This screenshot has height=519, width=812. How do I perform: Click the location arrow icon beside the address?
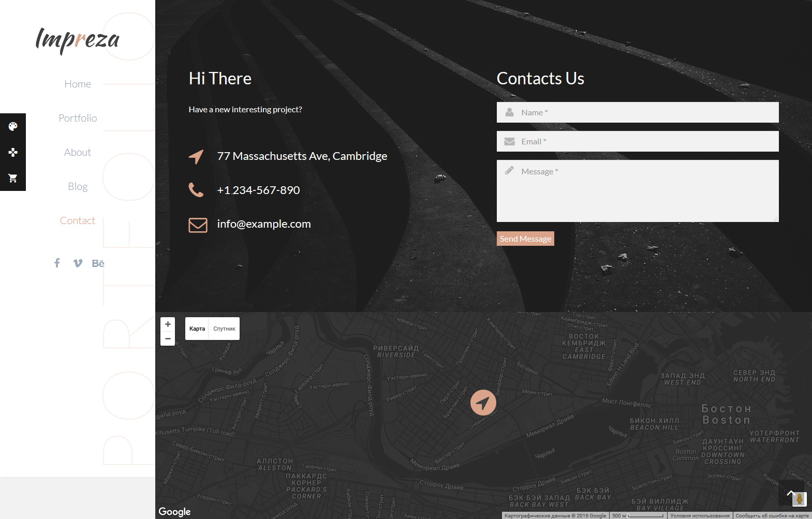point(196,156)
